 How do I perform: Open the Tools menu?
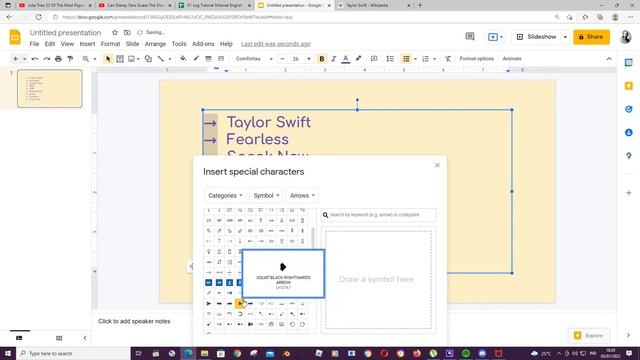point(179,44)
